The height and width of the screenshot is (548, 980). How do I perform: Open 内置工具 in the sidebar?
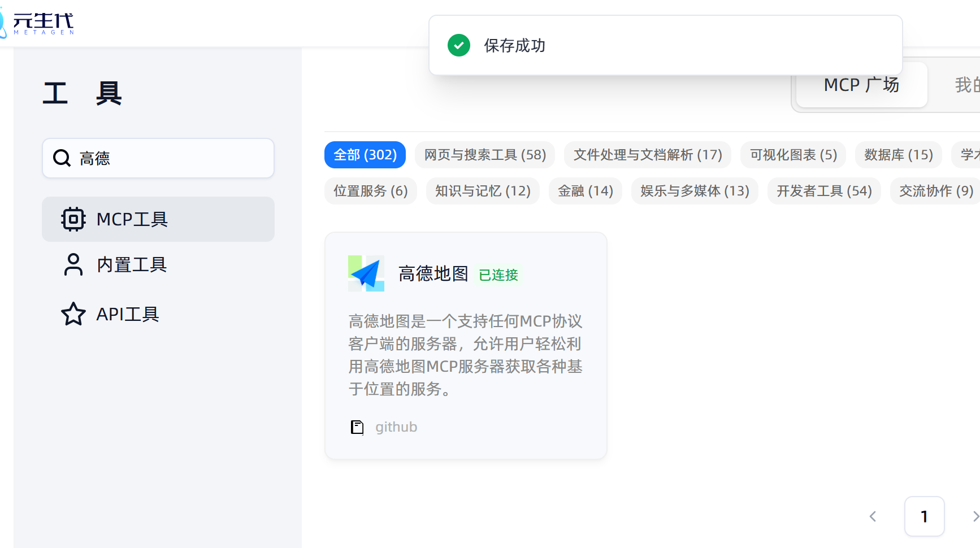pos(158,264)
